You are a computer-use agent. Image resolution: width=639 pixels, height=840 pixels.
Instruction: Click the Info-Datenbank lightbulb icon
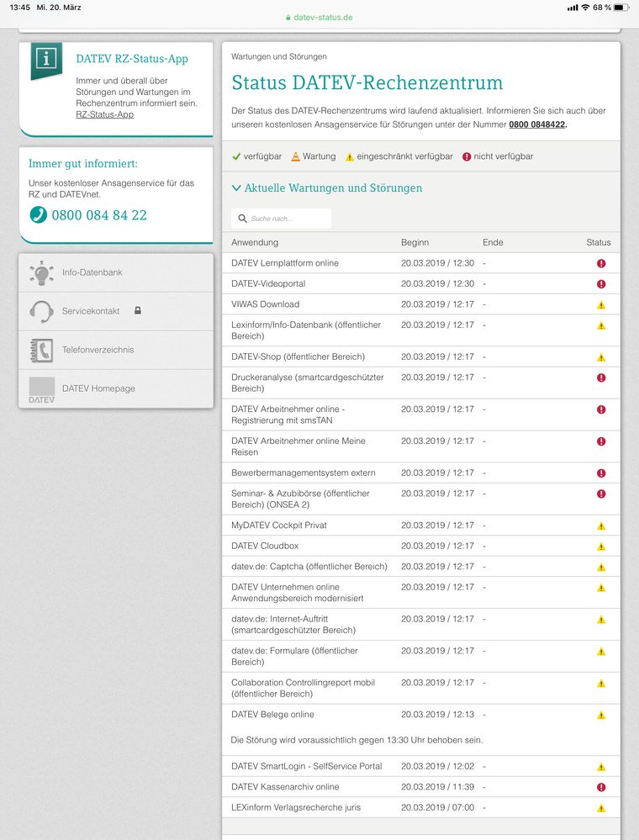(x=42, y=272)
